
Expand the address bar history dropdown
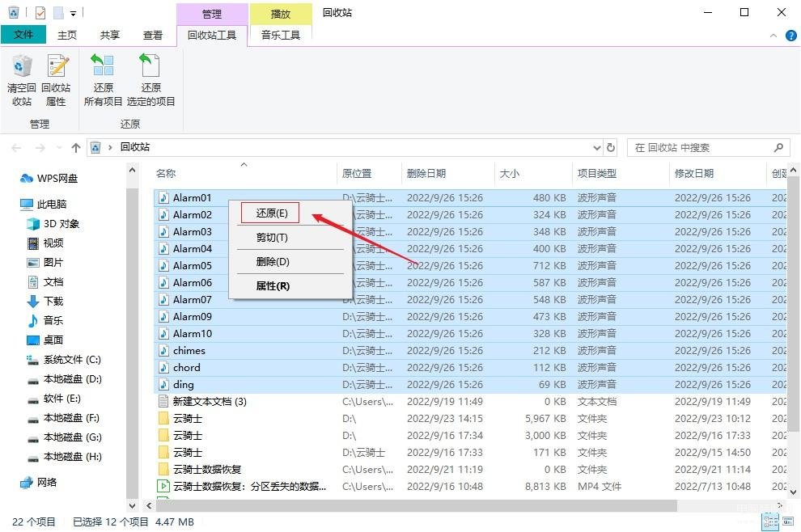pos(597,148)
